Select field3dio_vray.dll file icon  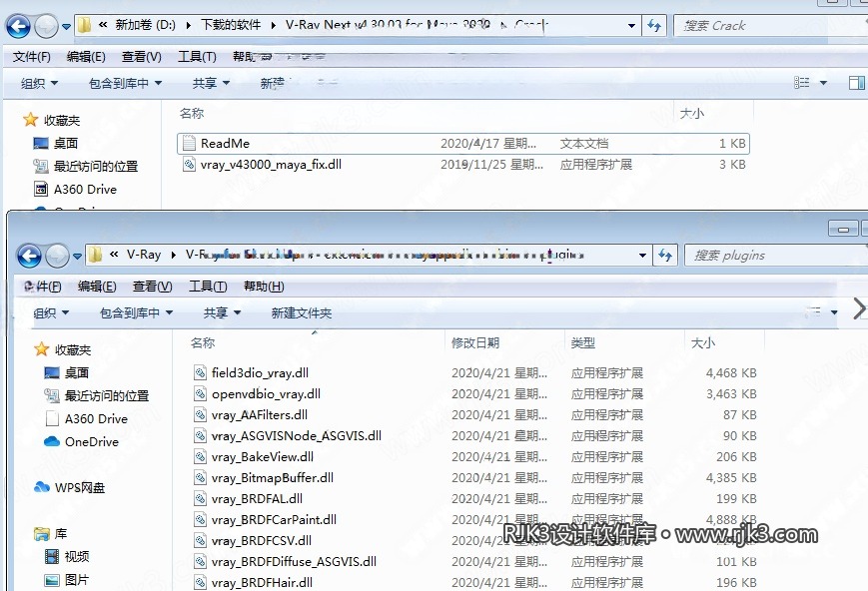pyautogui.click(x=201, y=372)
